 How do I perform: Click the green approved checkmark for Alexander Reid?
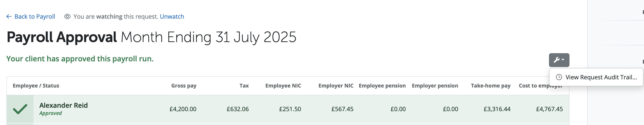(x=20, y=109)
